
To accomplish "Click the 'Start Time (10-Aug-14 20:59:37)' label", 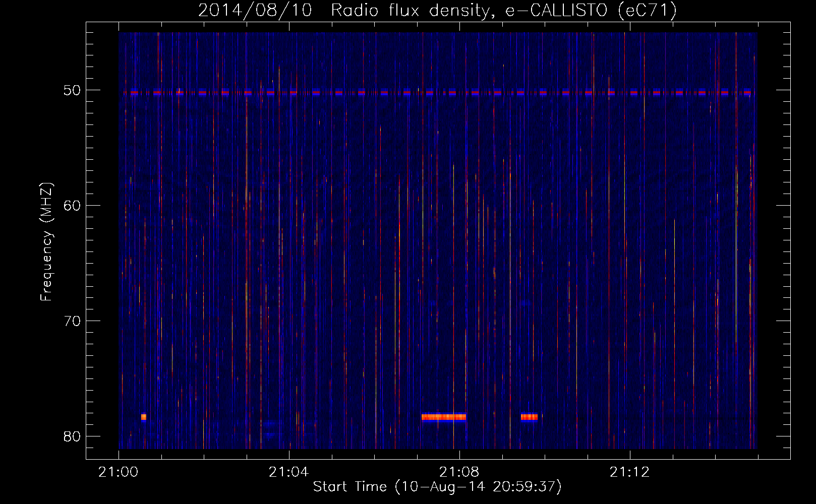I will tap(437, 487).
